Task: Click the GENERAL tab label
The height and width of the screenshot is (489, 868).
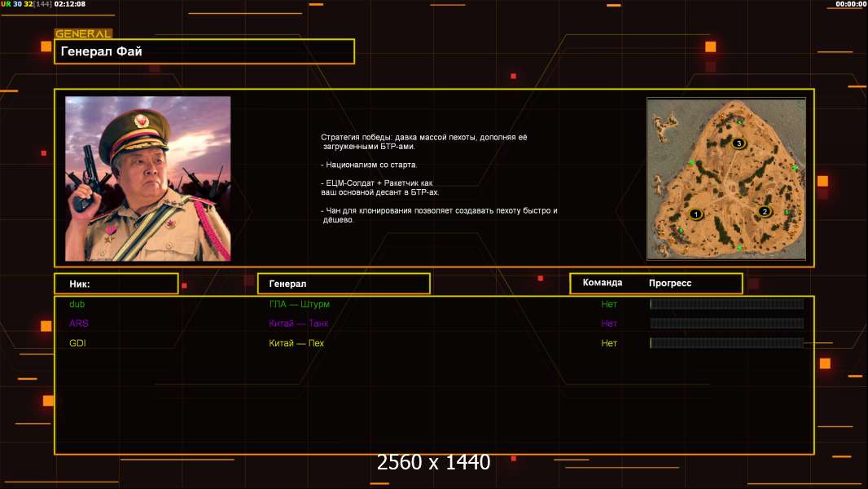Action: pos(82,34)
